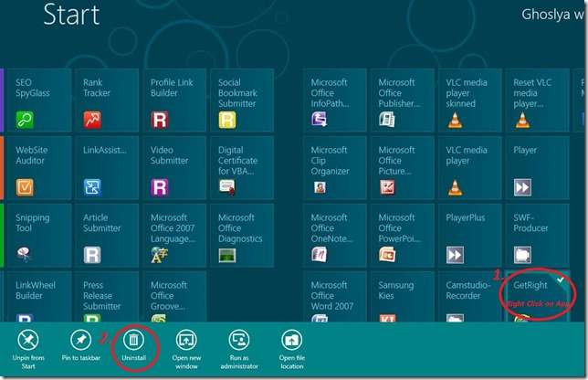
Task: Launch the Player tile
Action: tap(537, 168)
